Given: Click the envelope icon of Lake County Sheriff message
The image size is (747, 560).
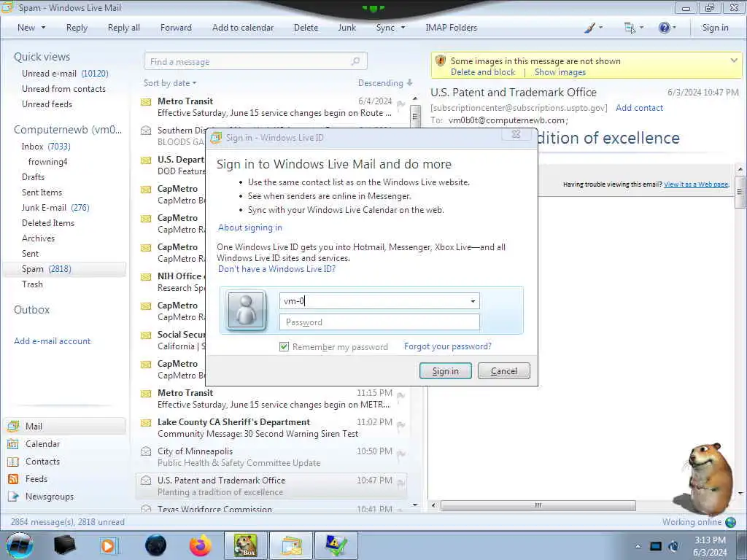Looking at the screenshot, I should [x=146, y=423].
